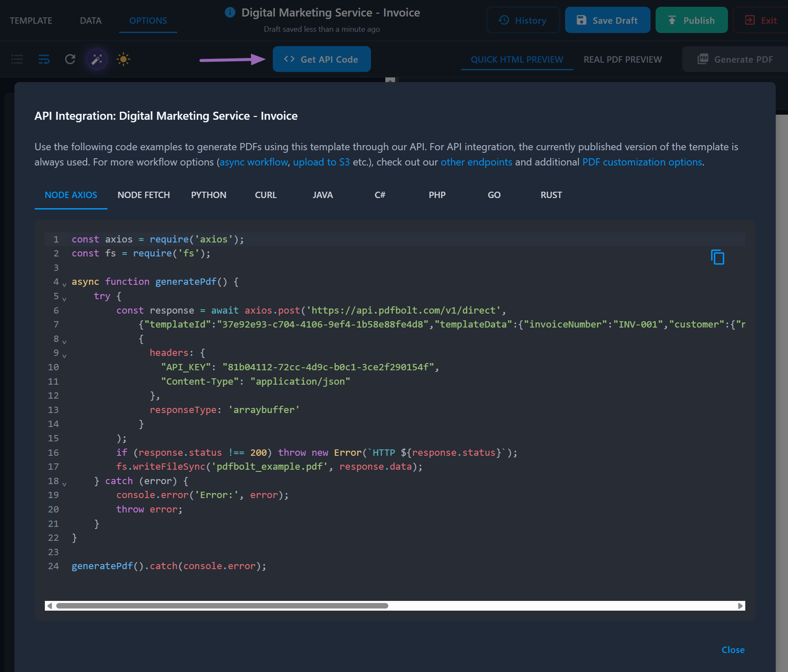Refresh the template preview

[x=70, y=59]
